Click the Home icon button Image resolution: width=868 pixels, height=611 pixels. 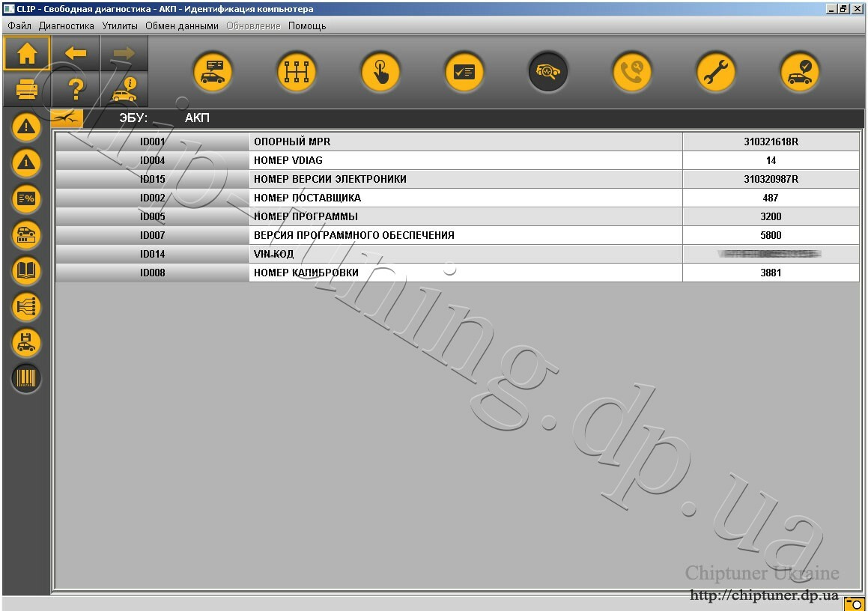point(26,53)
